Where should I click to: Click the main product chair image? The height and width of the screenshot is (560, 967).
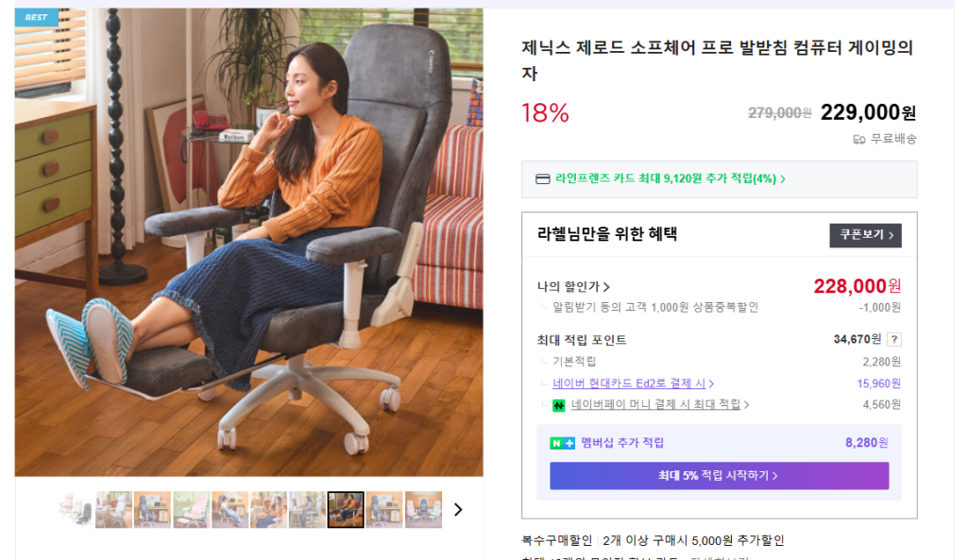click(x=249, y=242)
